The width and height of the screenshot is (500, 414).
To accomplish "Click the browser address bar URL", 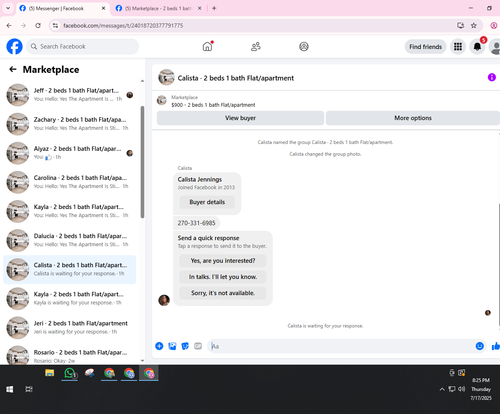I will click(x=123, y=26).
